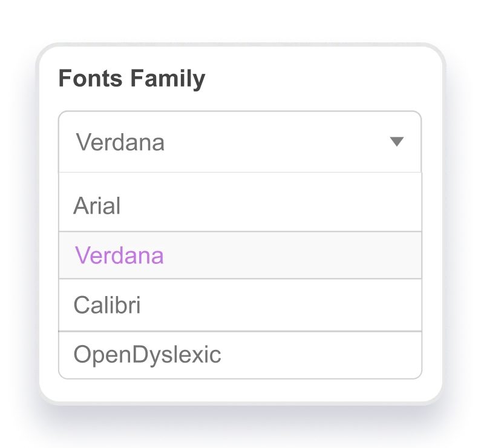
Task: Collapse the Fonts Family combo box
Action: point(396,142)
